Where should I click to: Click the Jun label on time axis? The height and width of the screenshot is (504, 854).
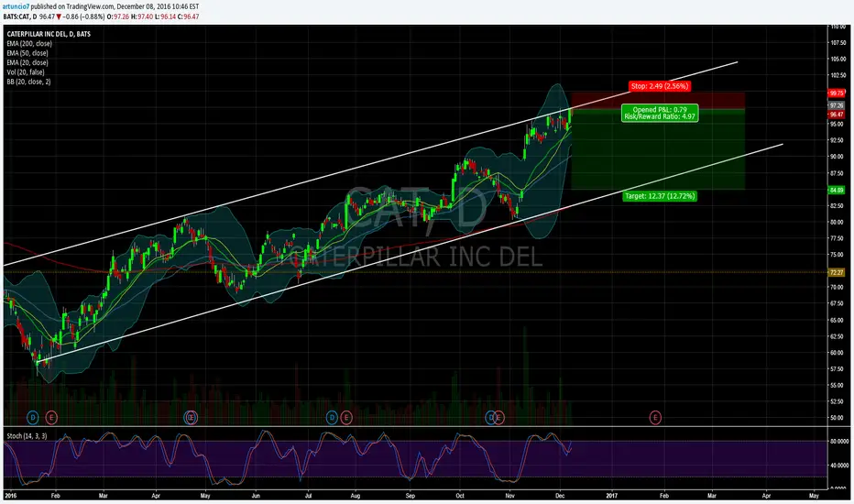256,497
